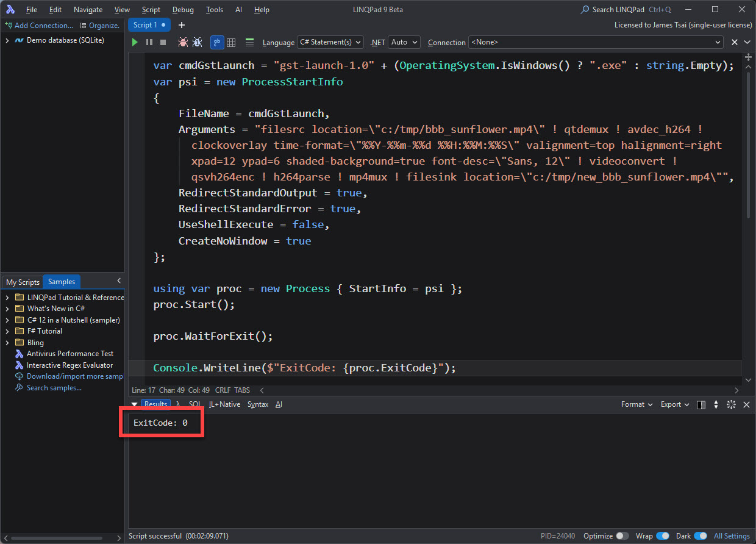Viewport: 756px width, 544px height.
Task: Add a new script tab with plus
Action: coord(181,25)
